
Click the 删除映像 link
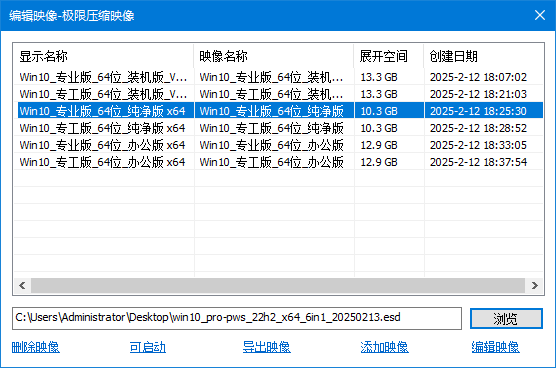click(35, 347)
